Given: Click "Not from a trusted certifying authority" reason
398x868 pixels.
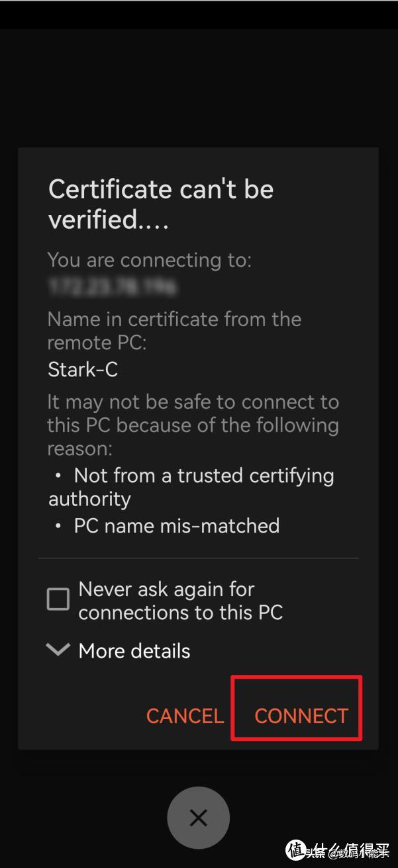Looking at the screenshot, I should pos(192,487).
